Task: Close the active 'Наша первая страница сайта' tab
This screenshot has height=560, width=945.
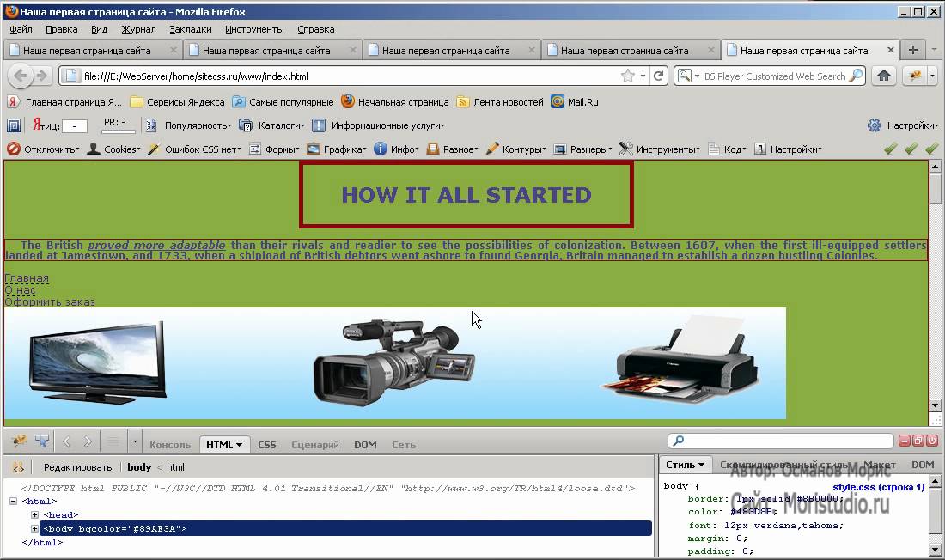Action: pos(891,50)
